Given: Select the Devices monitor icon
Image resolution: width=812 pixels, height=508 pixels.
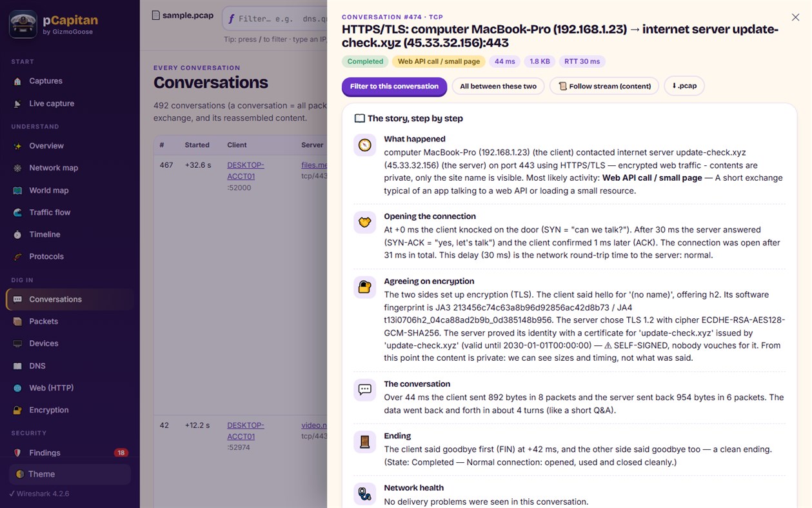Looking at the screenshot, I should tap(17, 343).
